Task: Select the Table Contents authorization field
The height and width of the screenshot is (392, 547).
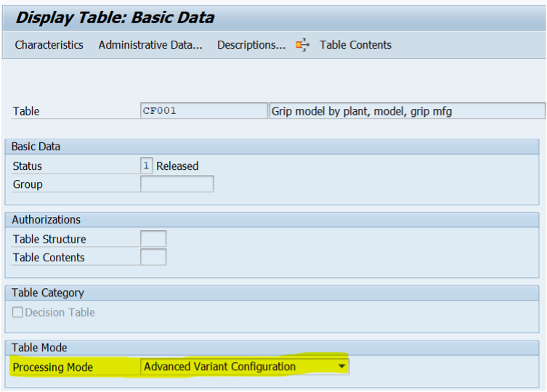Action: pos(153,257)
